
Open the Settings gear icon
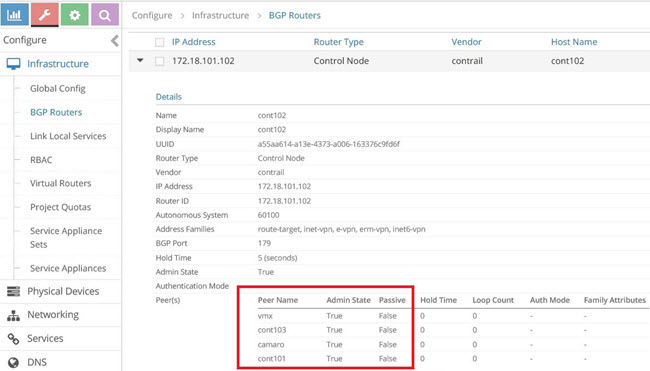75,15
